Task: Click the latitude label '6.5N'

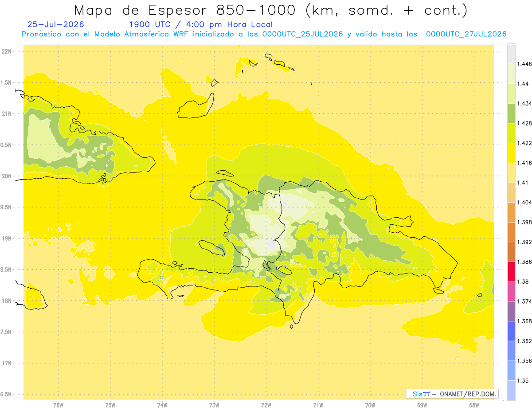Action: coord(7,394)
